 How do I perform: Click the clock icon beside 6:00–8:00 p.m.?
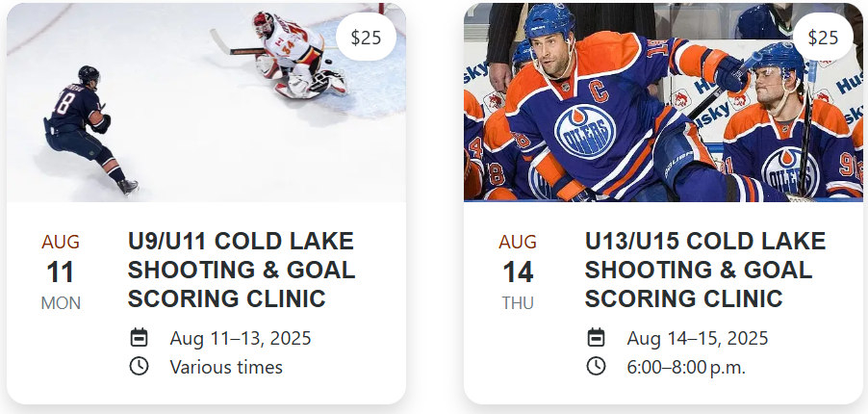click(597, 366)
